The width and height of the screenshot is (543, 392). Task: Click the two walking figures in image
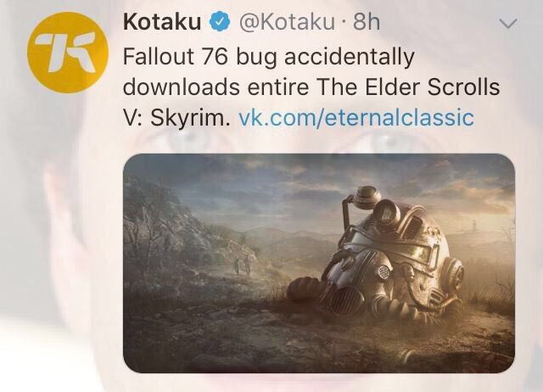(x=243, y=264)
